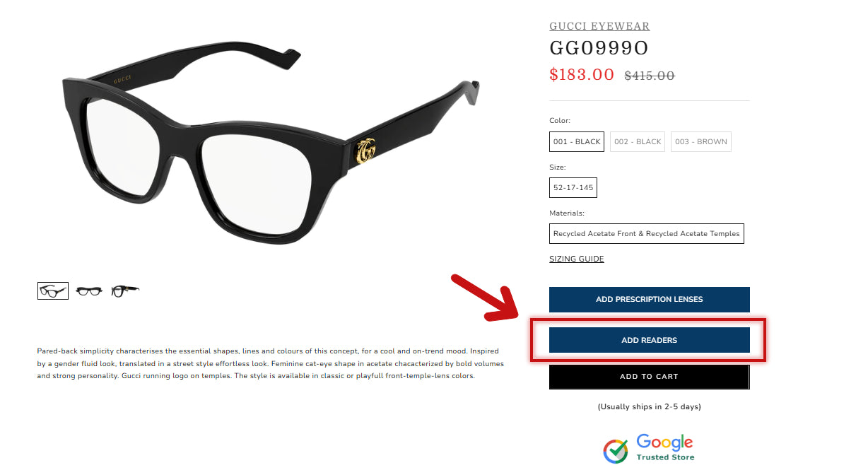Select the 001 - BLACK color option

click(x=577, y=141)
